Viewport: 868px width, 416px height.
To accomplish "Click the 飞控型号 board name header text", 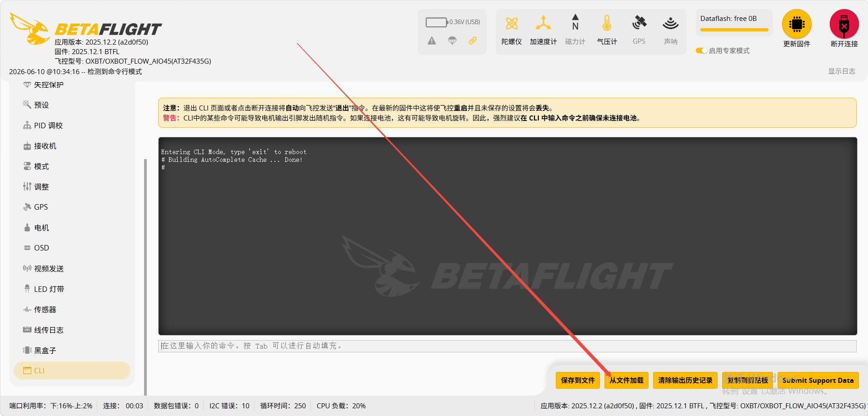I will pos(133,61).
